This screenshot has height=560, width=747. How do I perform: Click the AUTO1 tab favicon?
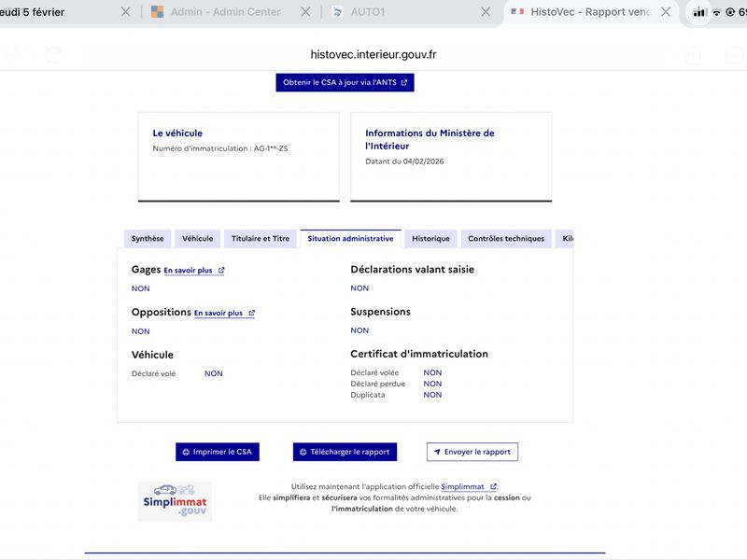[337, 12]
